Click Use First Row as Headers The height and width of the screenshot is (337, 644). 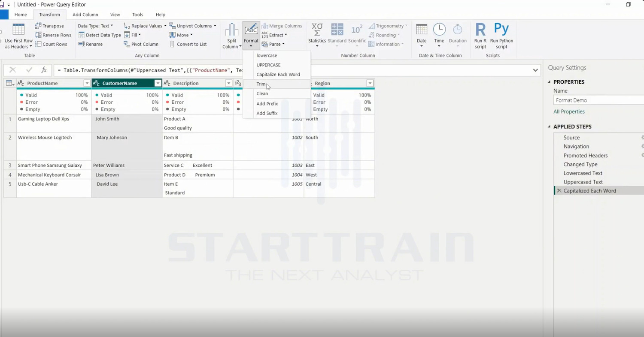coord(18,36)
